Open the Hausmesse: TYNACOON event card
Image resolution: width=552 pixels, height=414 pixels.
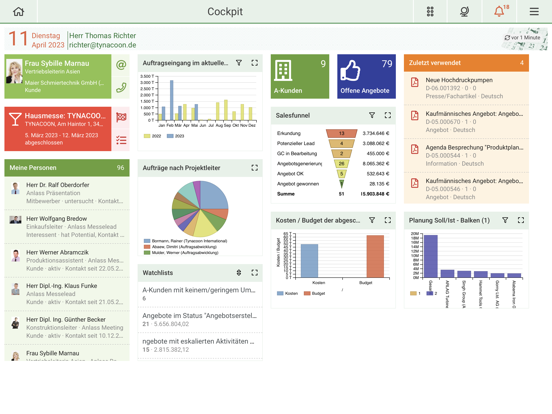coord(58,129)
